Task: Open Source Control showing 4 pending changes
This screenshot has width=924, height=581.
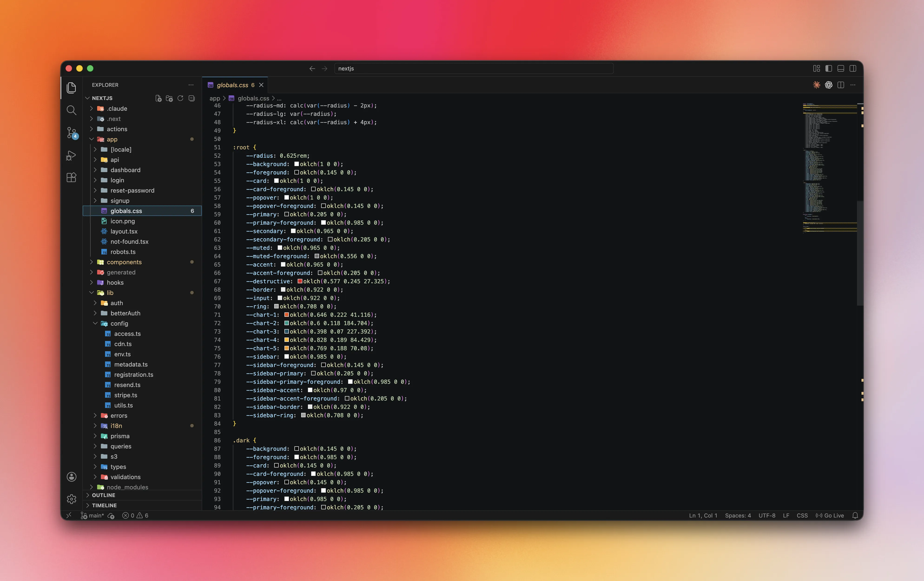Action: (x=71, y=133)
